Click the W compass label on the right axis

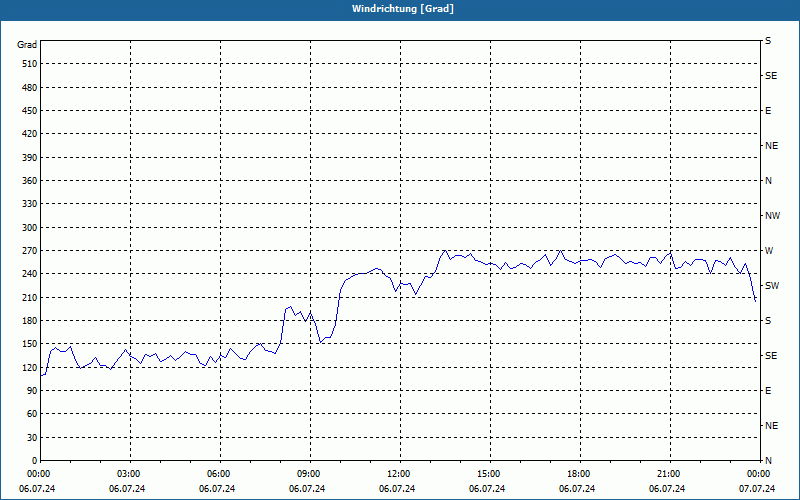tap(769, 251)
